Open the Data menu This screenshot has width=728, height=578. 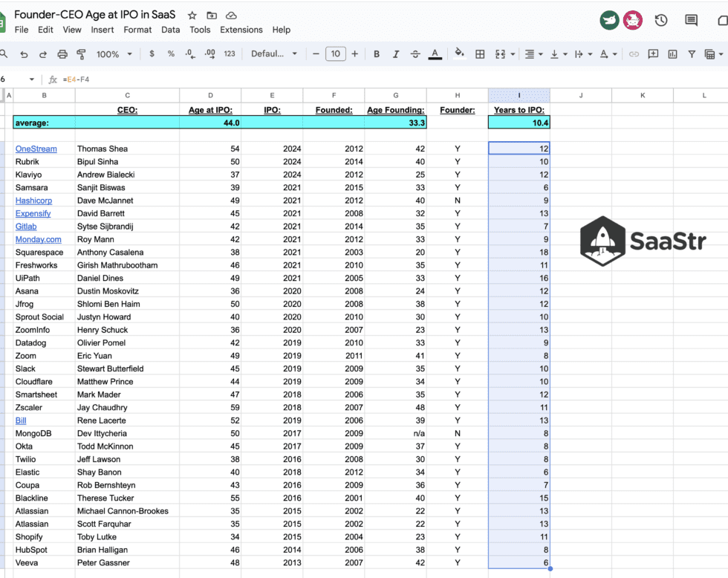click(170, 30)
